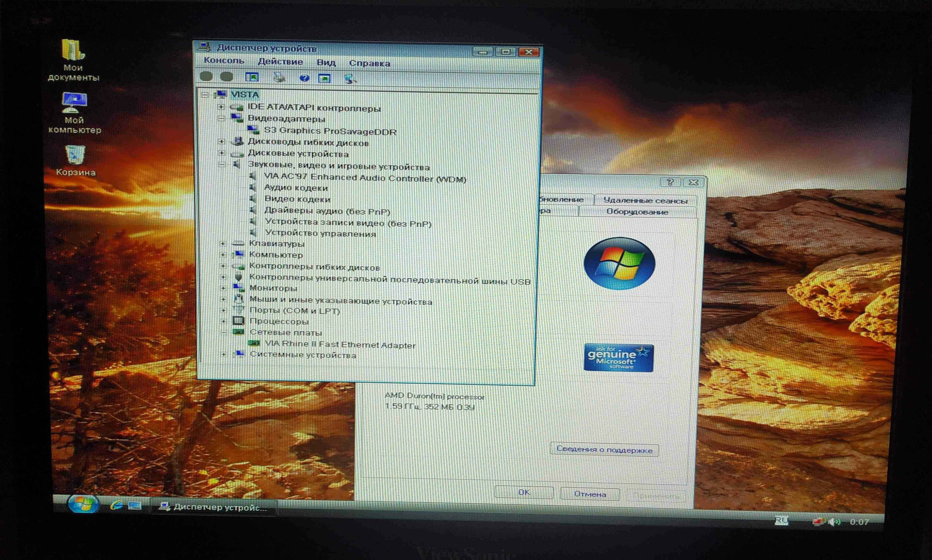
Task: Expand the Компьютер node
Action: [223, 255]
